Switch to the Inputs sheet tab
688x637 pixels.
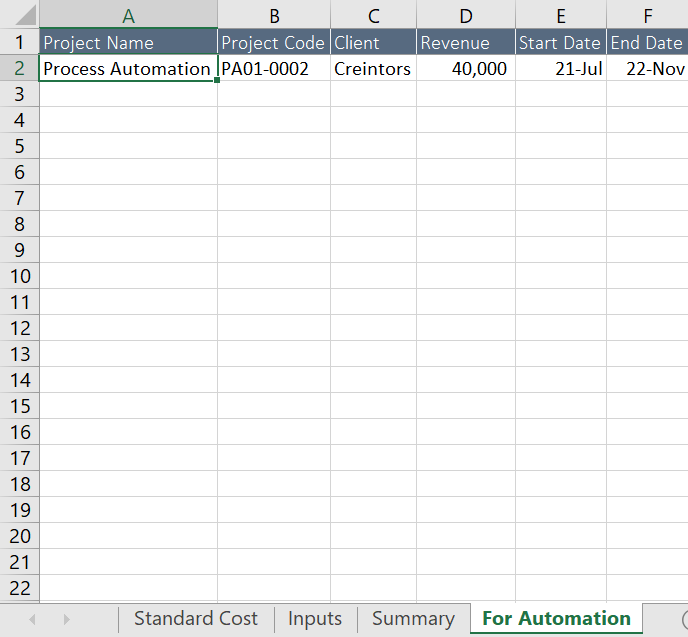coord(315,619)
